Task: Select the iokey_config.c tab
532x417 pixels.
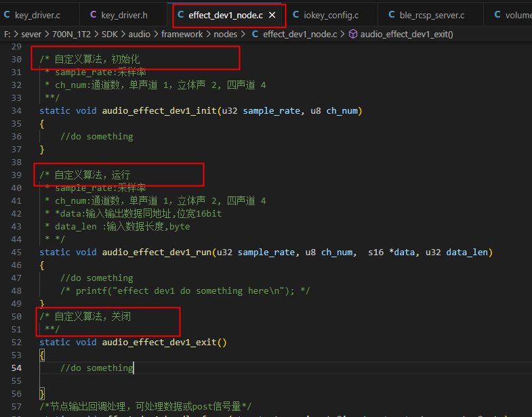Action: 331,16
